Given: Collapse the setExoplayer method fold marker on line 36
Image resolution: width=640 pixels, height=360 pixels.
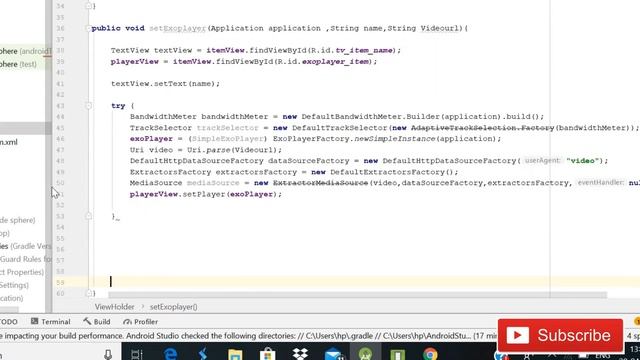Looking at the screenshot, I should click(88, 28).
